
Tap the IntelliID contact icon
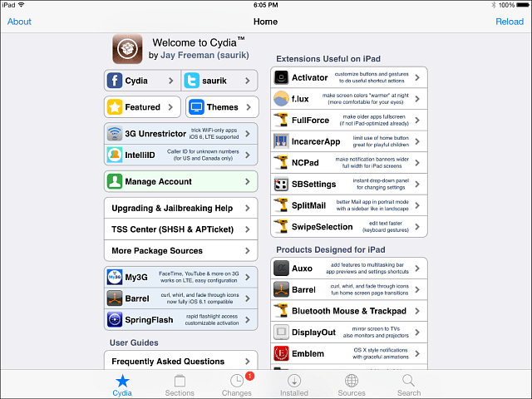(115, 155)
